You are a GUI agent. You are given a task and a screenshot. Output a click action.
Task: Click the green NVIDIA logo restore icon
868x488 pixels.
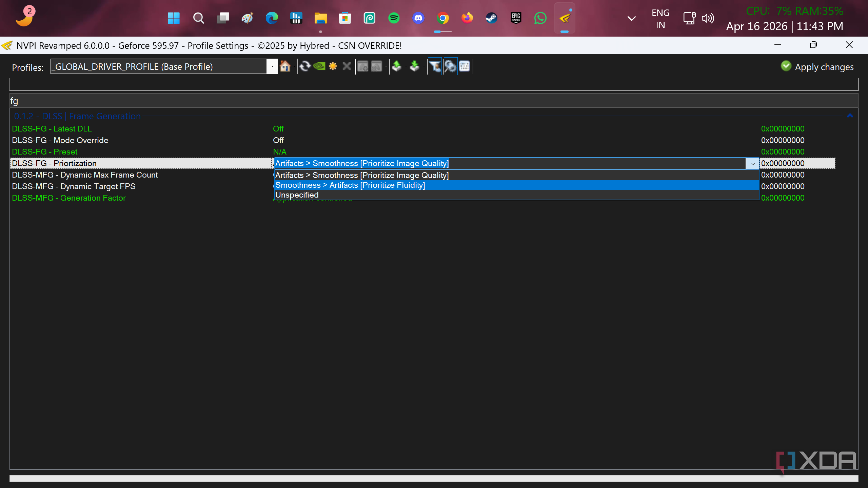point(319,66)
